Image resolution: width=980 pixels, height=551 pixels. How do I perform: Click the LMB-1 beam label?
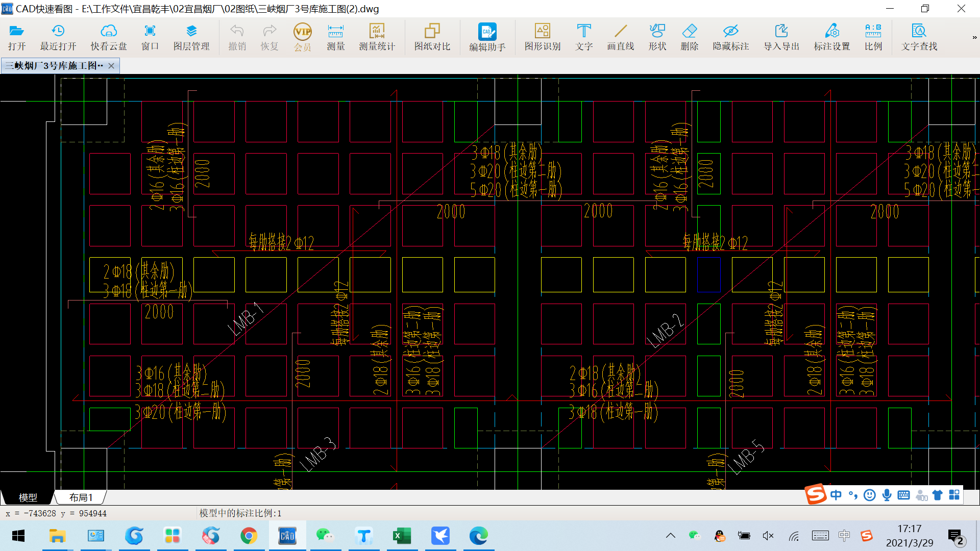(x=247, y=319)
